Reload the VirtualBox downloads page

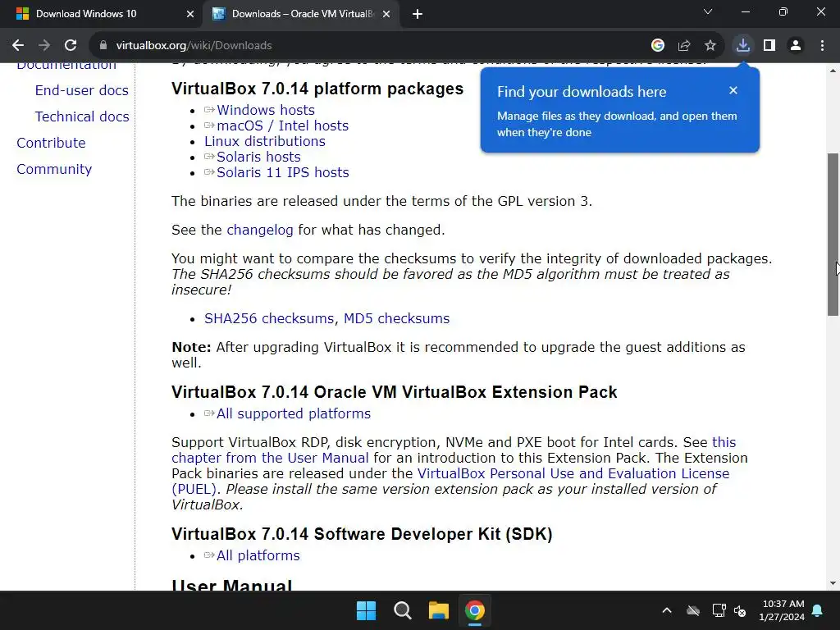[x=71, y=46]
